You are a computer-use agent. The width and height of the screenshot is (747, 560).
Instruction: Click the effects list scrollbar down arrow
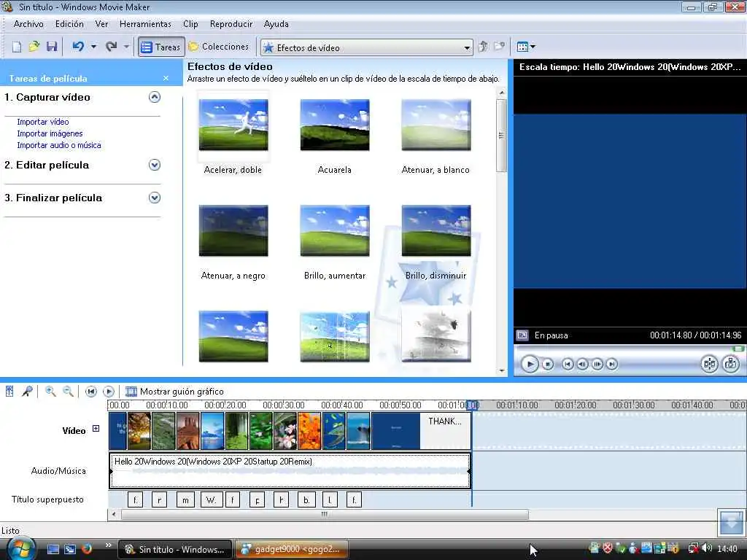tap(502, 370)
